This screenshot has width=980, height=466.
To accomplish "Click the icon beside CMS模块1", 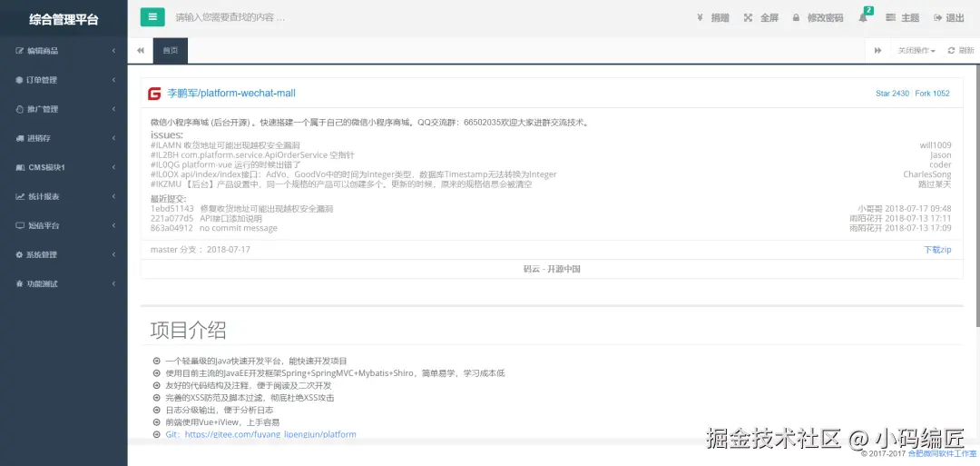I will point(19,167).
